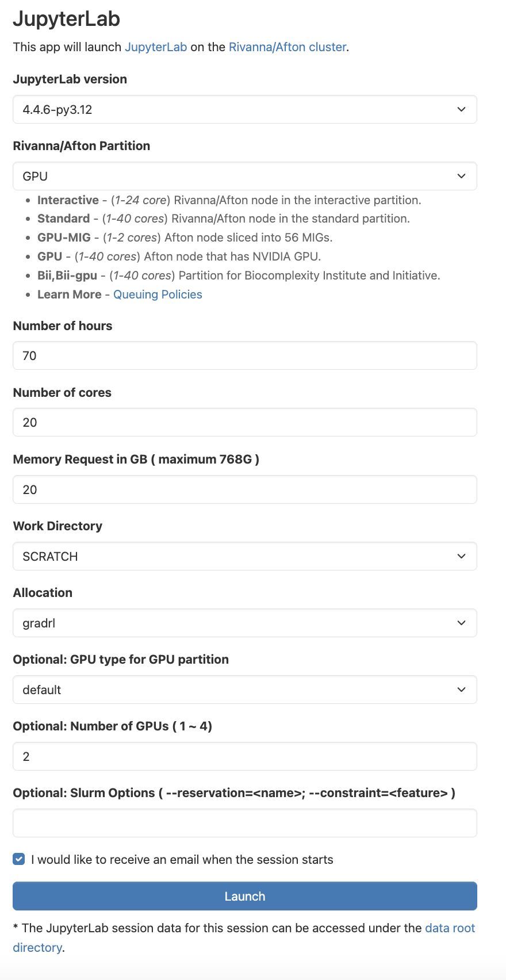The height and width of the screenshot is (980, 506).
Task: Open the JupyterLab hyperlink
Action: [156, 47]
